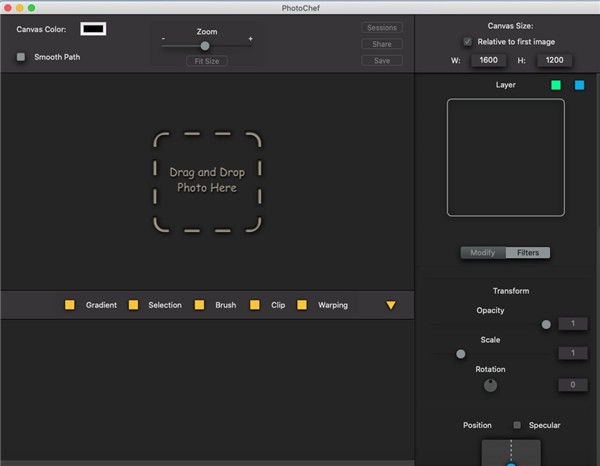The width and height of the screenshot is (600, 466).
Task: Uncheck Relative to first image
Action: pyautogui.click(x=467, y=42)
